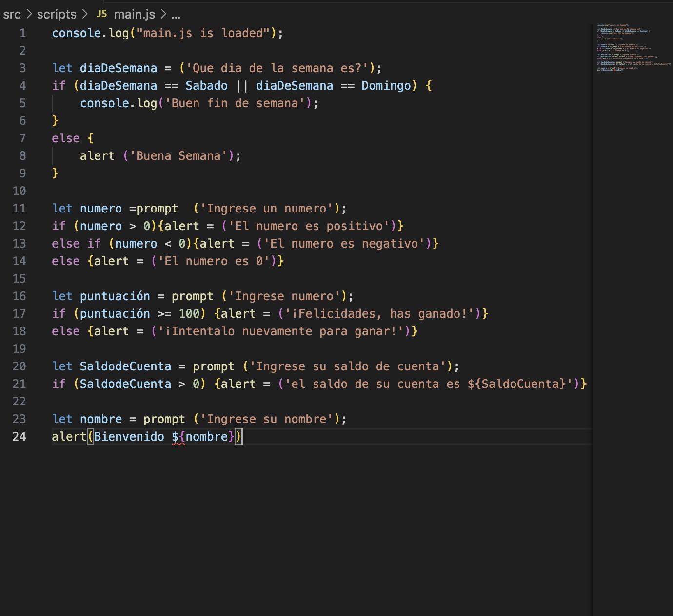Click the Bienvenido word on line 24

(x=129, y=436)
